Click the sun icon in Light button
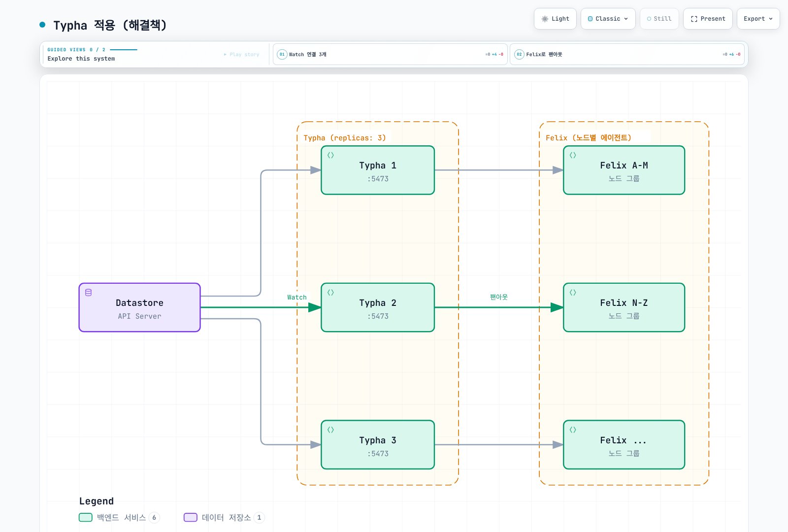This screenshot has height=532, width=788. pyautogui.click(x=545, y=19)
